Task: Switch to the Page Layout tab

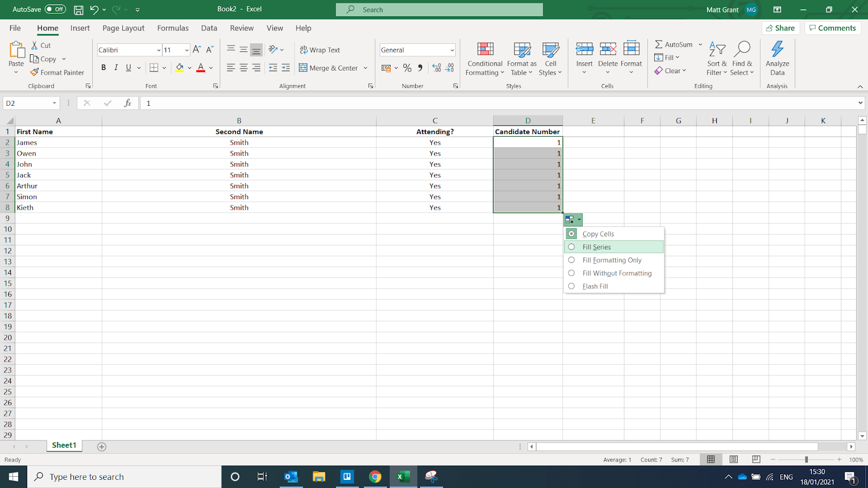Action: 124,28
